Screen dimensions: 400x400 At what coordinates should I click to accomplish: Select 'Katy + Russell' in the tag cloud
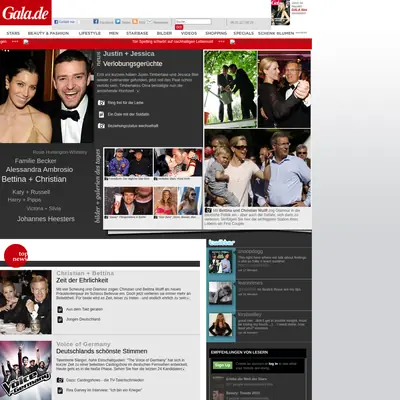31,192
